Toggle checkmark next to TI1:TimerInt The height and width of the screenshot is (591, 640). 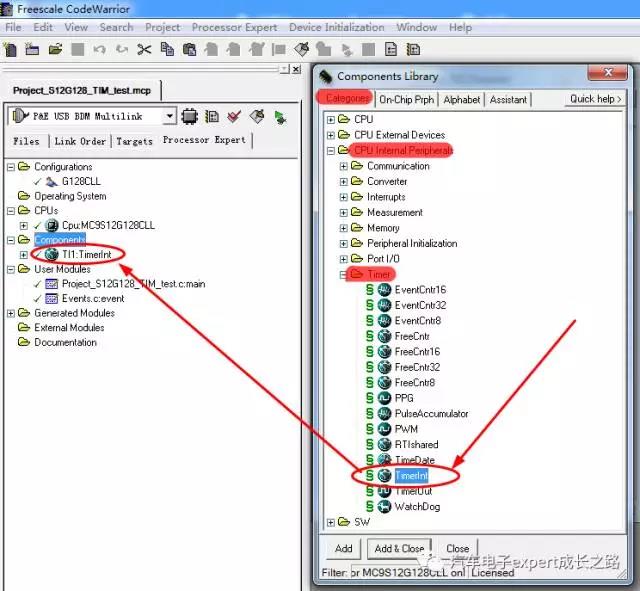point(39,255)
